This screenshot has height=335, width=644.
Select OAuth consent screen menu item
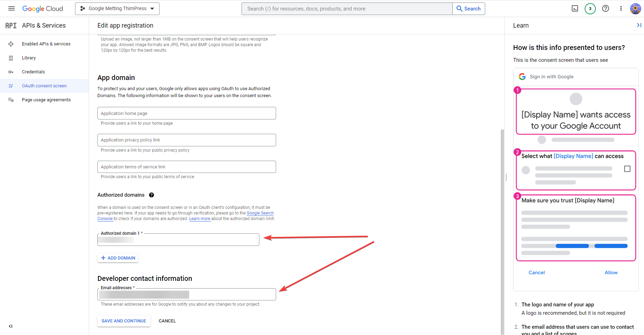(44, 86)
